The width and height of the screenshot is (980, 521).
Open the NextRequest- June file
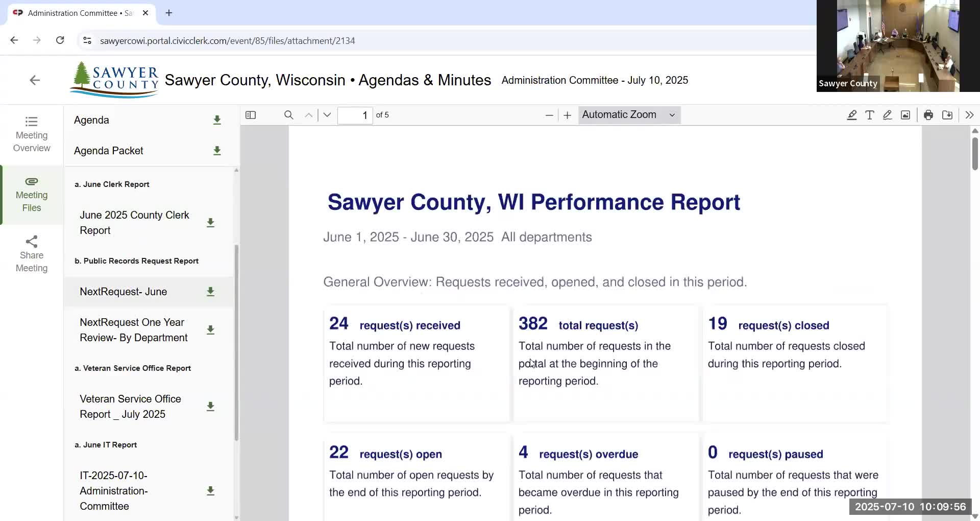pos(124,292)
